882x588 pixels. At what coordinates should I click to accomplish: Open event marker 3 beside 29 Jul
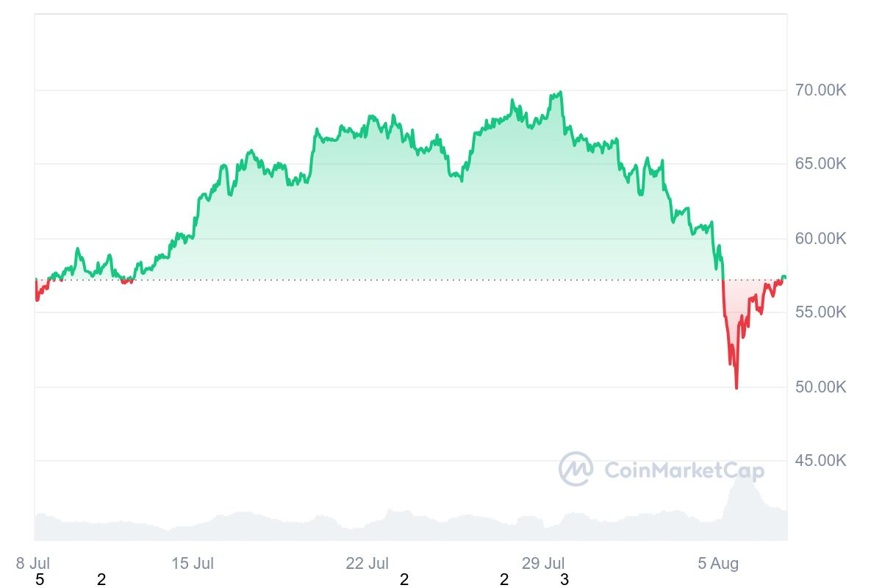pyautogui.click(x=564, y=580)
